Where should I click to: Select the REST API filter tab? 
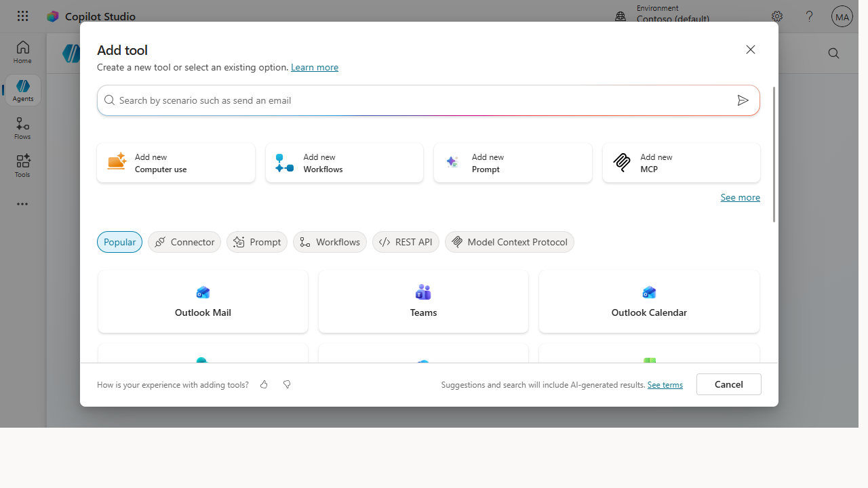tap(406, 242)
